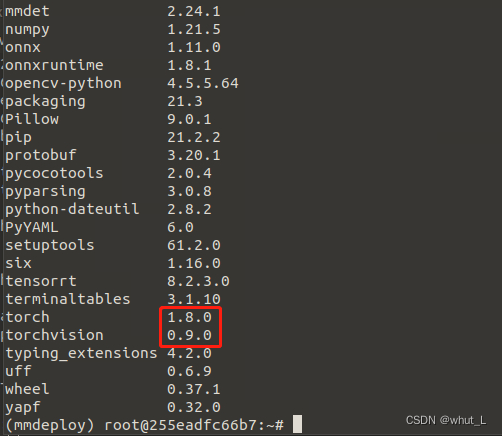The image size is (502, 436).
Task: Select setuptools version 61.2.0
Action: click(x=194, y=245)
